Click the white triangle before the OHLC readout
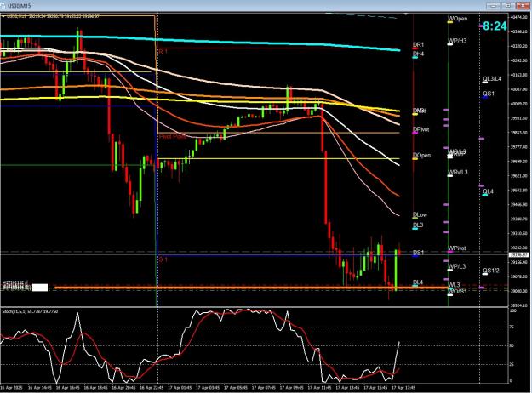Viewport: 532px width, 393px height. click(x=3, y=16)
